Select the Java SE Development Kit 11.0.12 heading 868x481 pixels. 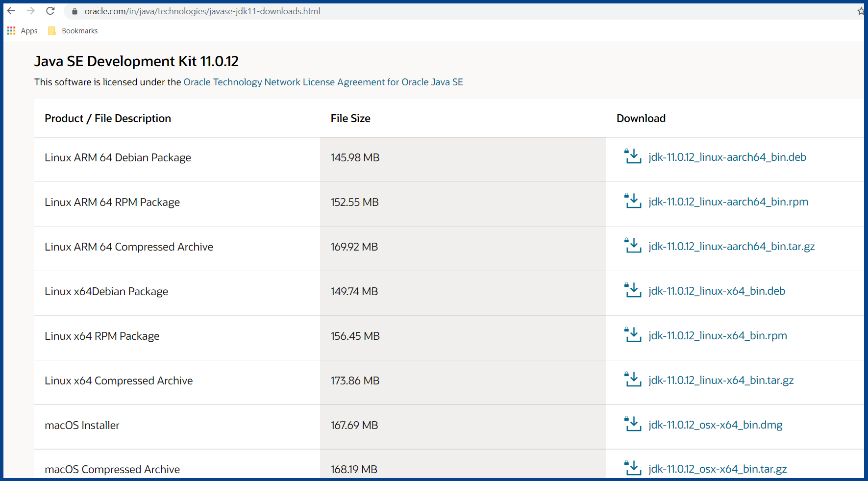click(x=136, y=61)
